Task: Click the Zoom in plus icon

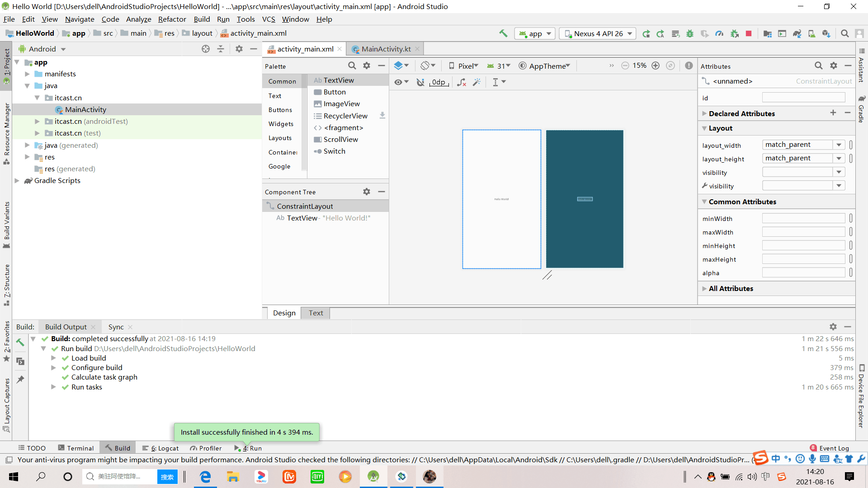Action: coord(656,66)
